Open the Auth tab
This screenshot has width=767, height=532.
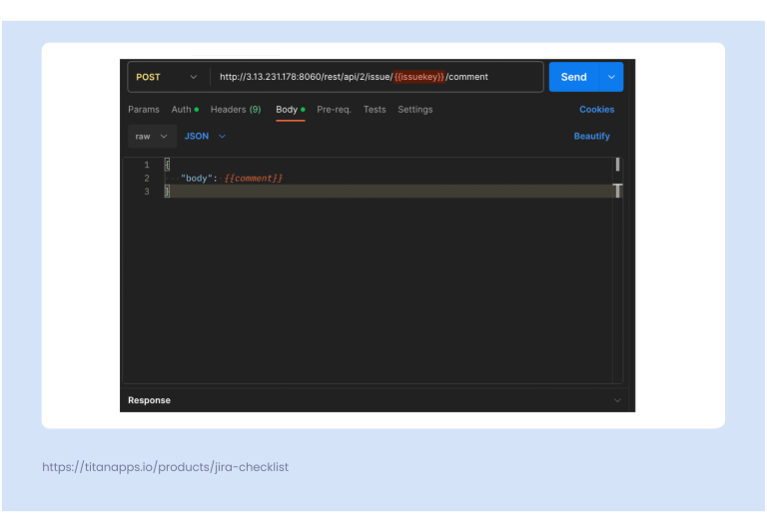pyautogui.click(x=184, y=110)
